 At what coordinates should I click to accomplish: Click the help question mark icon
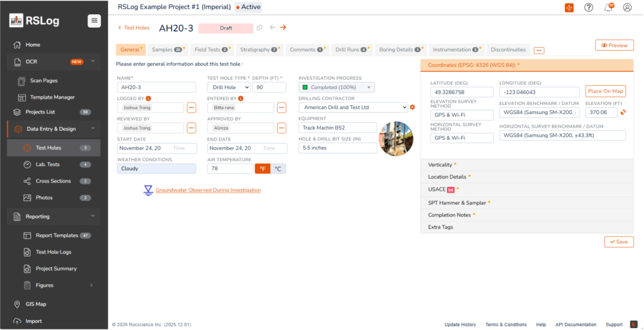tap(589, 8)
